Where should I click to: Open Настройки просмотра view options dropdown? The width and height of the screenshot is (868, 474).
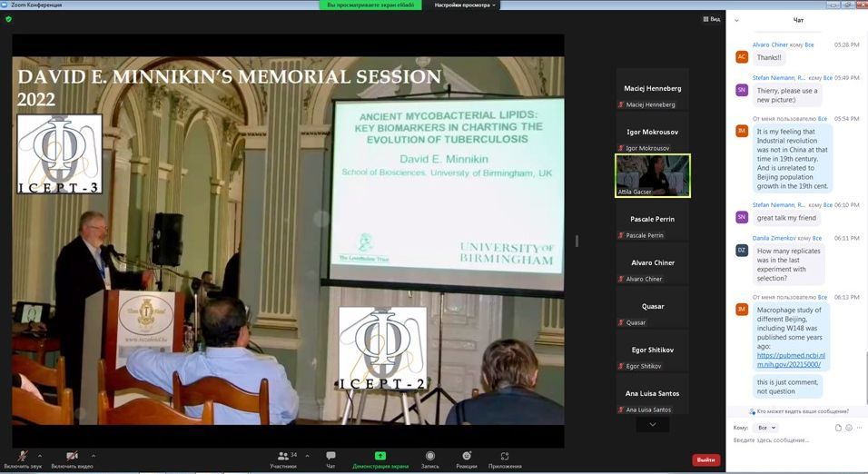[465, 5]
